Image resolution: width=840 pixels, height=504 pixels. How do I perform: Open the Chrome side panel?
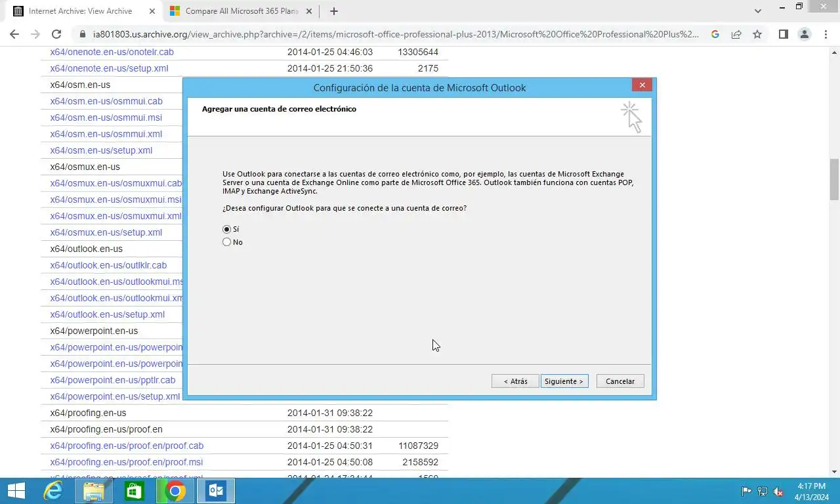(x=783, y=34)
